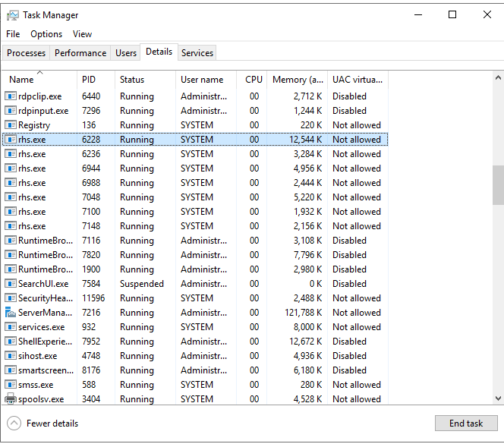Collapse view with Fewer details chevron
The width and height of the screenshot is (504, 444).
[x=14, y=424]
